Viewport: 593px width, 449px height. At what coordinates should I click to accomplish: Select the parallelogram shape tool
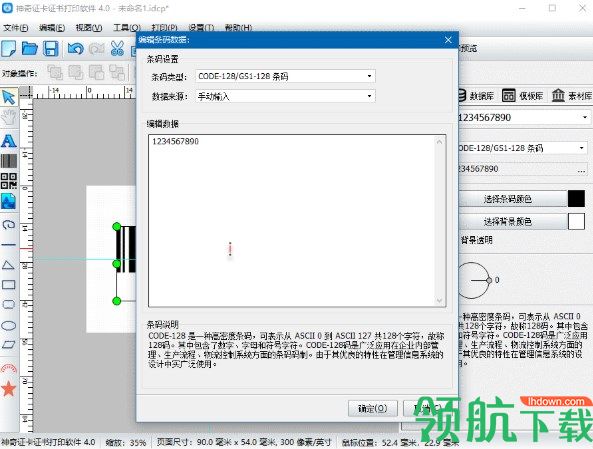click(9, 345)
